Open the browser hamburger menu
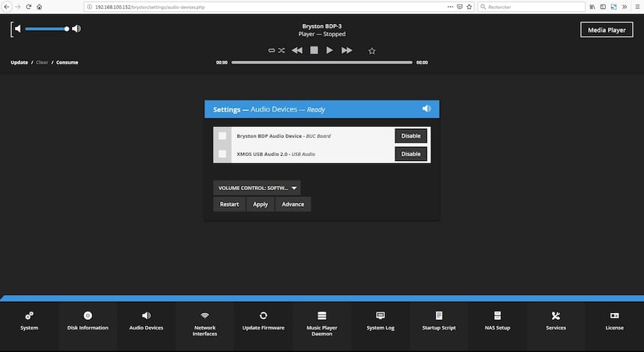The image size is (644, 352). (x=637, y=7)
